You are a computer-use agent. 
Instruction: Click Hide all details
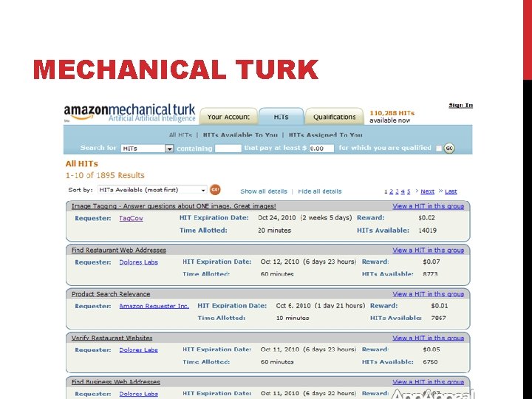(x=320, y=191)
